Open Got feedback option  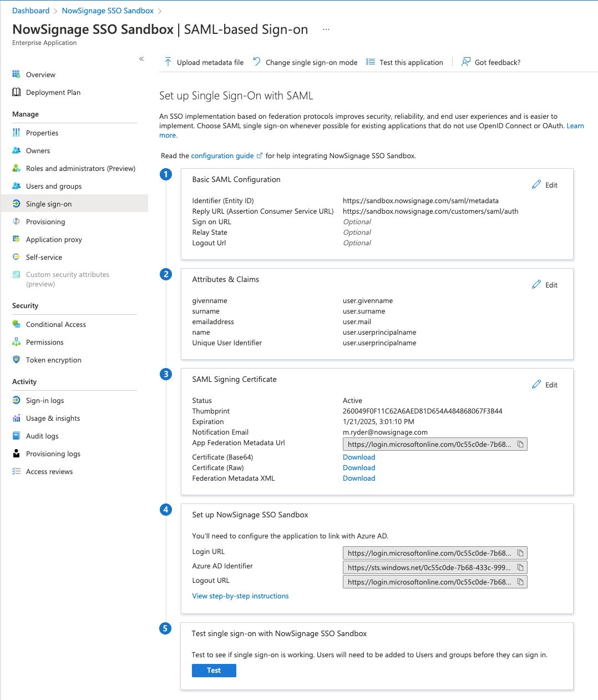click(491, 62)
